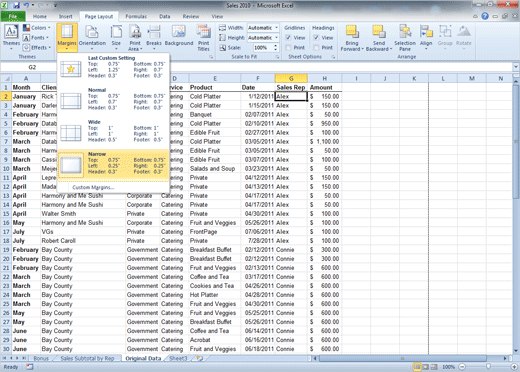Open the File tab
The width and height of the screenshot is (520, 372).
click(x=13, y=16)
